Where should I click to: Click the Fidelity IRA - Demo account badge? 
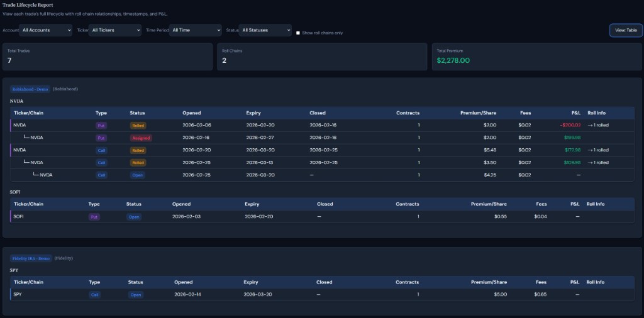pyautogui.click(x=31, y=258)
